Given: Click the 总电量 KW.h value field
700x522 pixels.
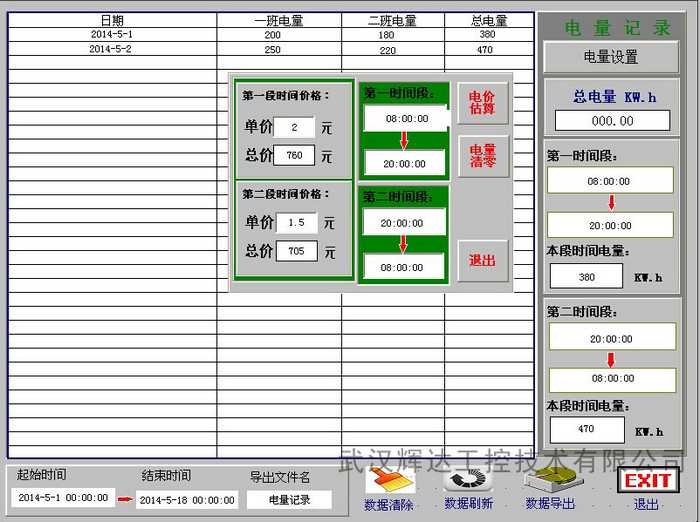Looking at the screenshot, I should pyautogui.click(x=612, y=120).
